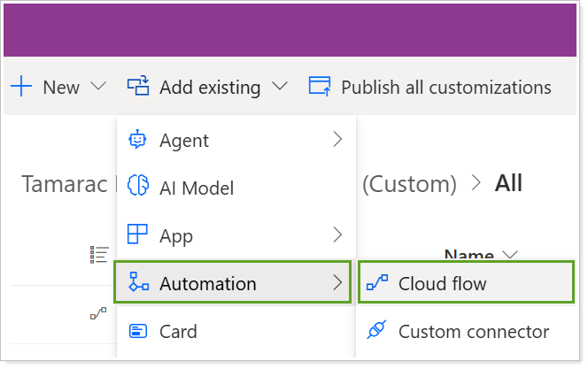Click the AI Model brain icon

click(x=138, y=188)
